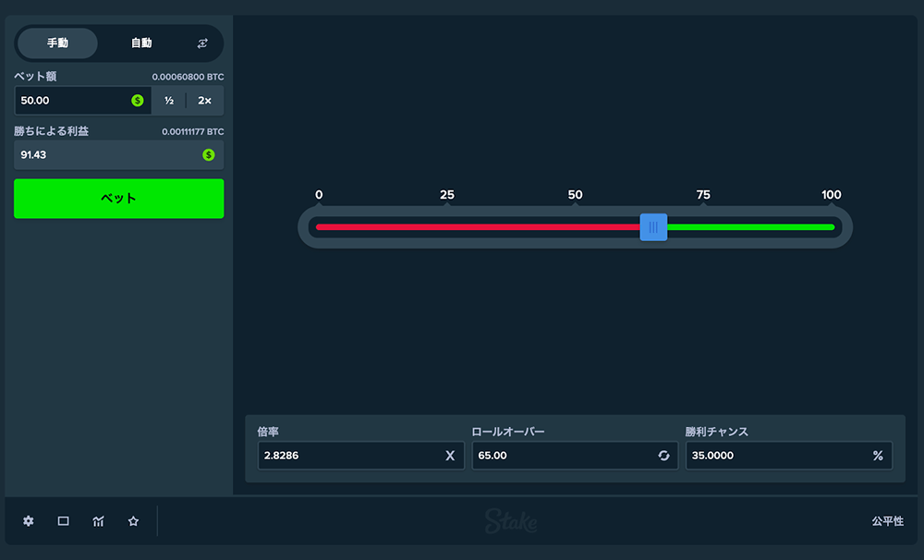Halve the bet with ½ button

169,100
